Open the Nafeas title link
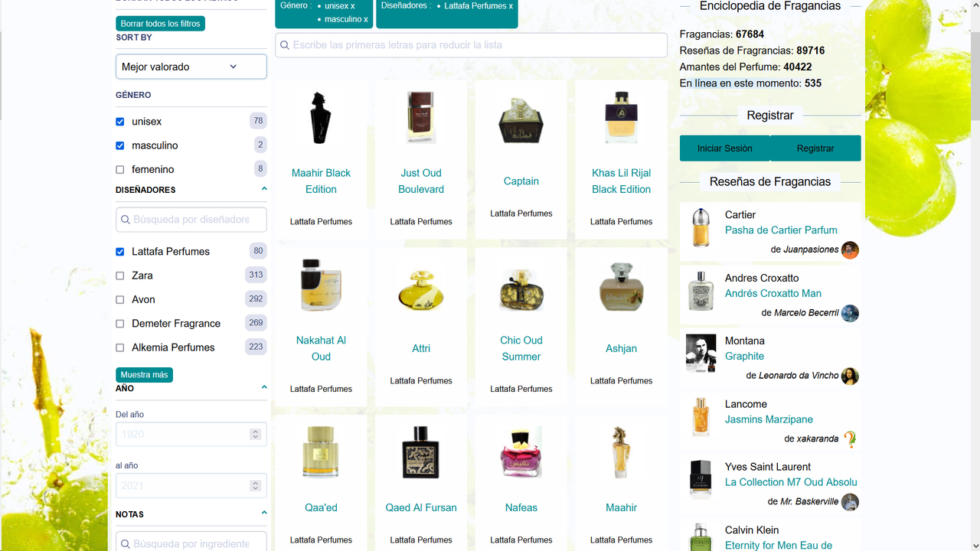 point(521,507)
